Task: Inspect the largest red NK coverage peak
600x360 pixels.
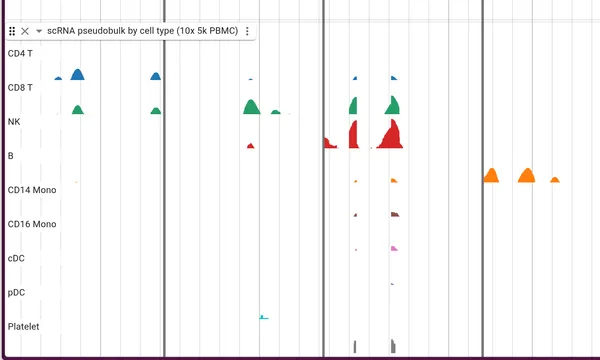Action: point(390,134)
